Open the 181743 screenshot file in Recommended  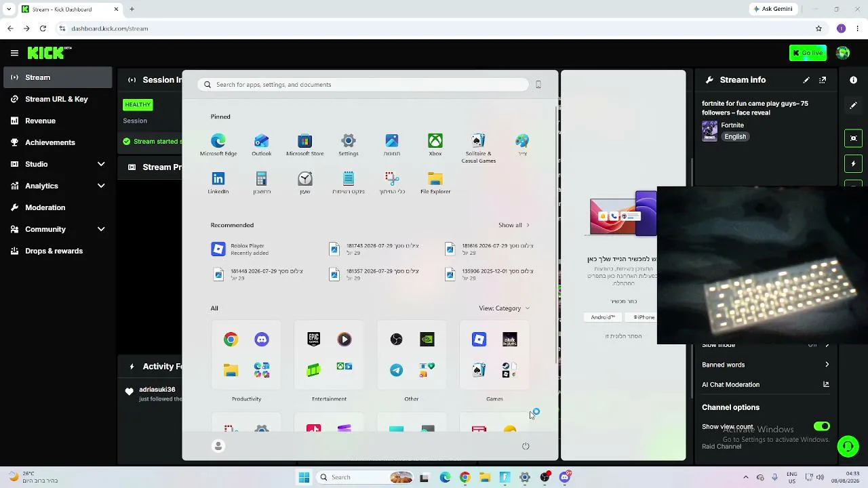click(374, 249)
